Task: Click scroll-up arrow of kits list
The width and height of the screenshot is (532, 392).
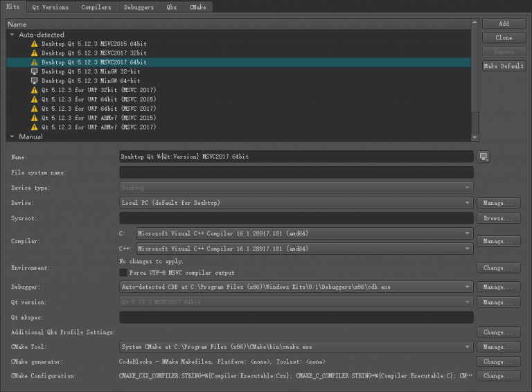Action: tap(475, 22)
